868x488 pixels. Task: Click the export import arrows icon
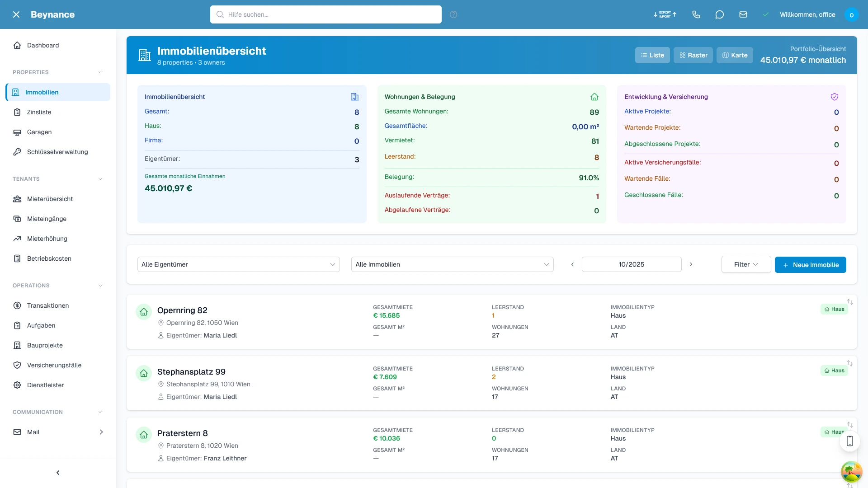[x=665, y=14]
